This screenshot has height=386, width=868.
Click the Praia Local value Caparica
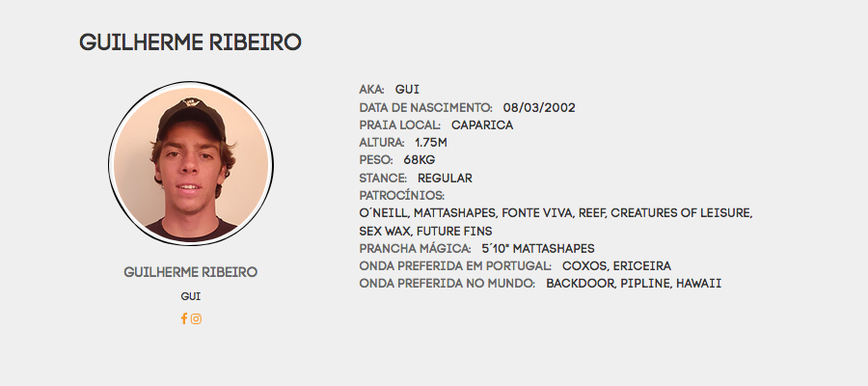482,125
